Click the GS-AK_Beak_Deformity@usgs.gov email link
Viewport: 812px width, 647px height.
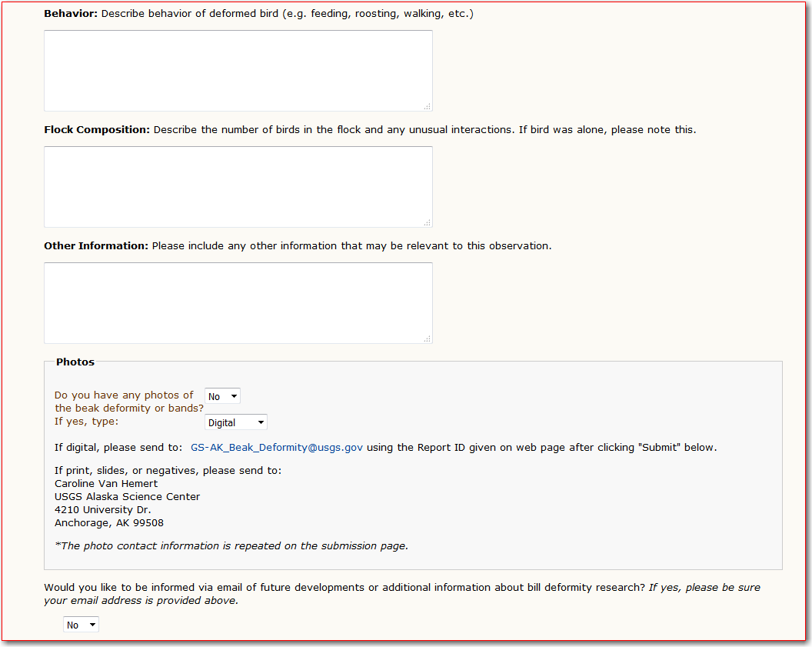tap(277, 447)
